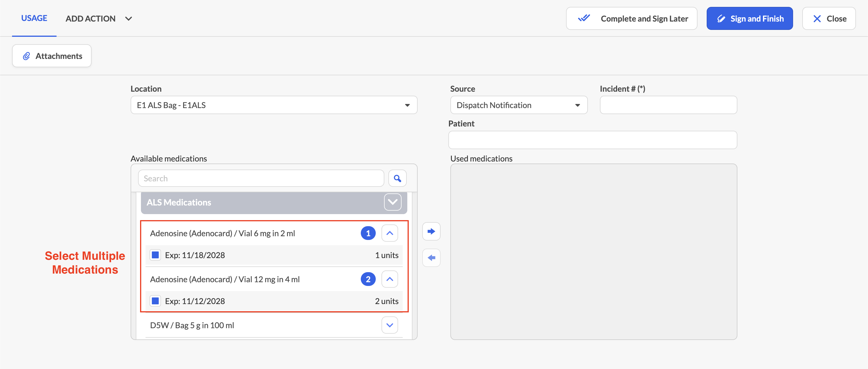The image size is (868, 369).
Task: Select Adenosine (Adenocard) / Vial 12 mg text
Action: [225, 279]
